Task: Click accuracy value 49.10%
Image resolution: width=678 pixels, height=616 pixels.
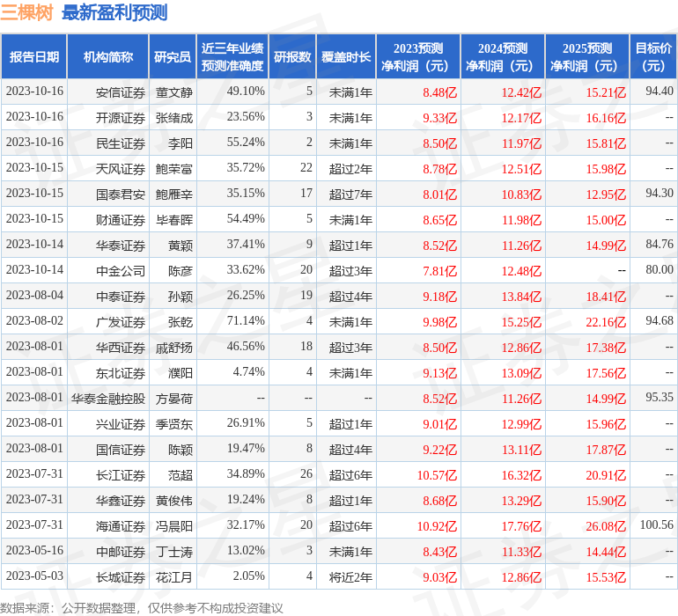Action: [x=246, y=91]
